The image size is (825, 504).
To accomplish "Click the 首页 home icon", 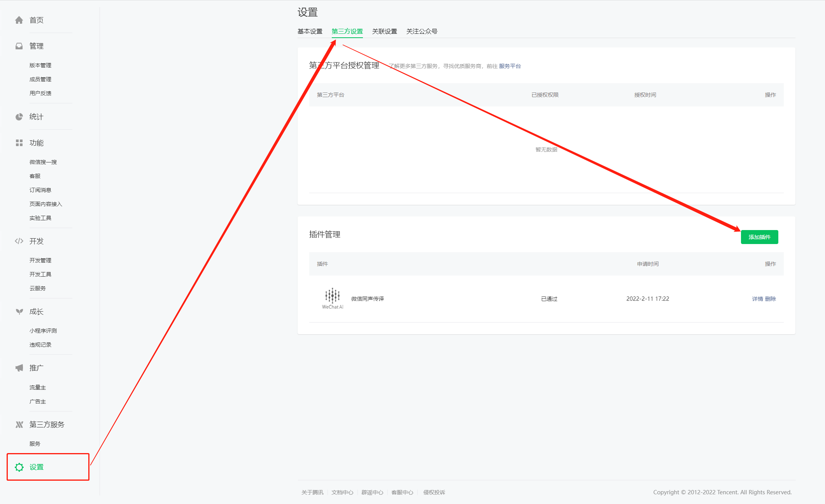I will tap(19, 20).
